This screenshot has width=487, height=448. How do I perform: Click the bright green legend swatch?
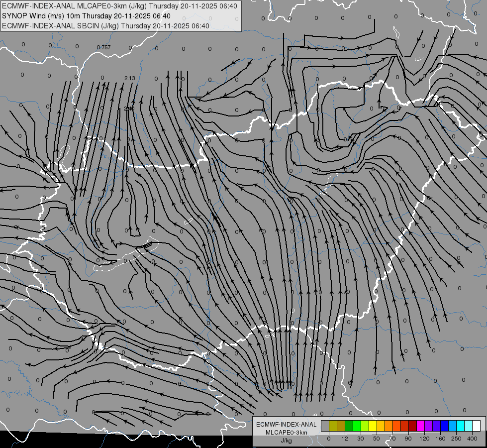coord(357,426)
